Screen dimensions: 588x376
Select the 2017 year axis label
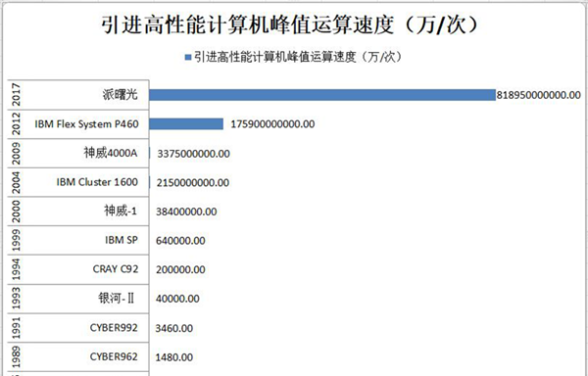click(x=16, y=95)
